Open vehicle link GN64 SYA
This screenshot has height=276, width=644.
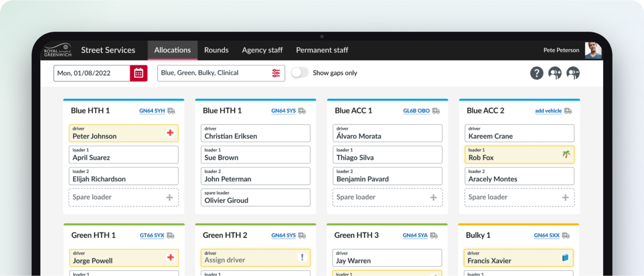coord(415,235)
